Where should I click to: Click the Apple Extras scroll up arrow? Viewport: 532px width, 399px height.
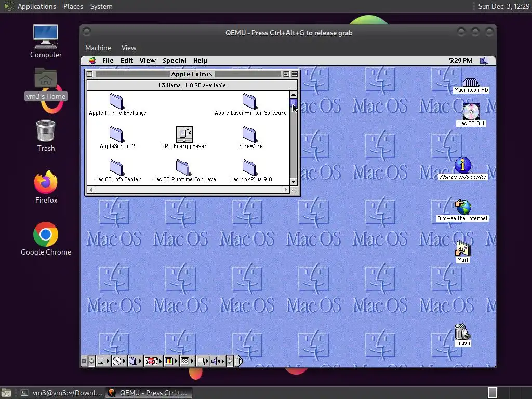point(294,95)
